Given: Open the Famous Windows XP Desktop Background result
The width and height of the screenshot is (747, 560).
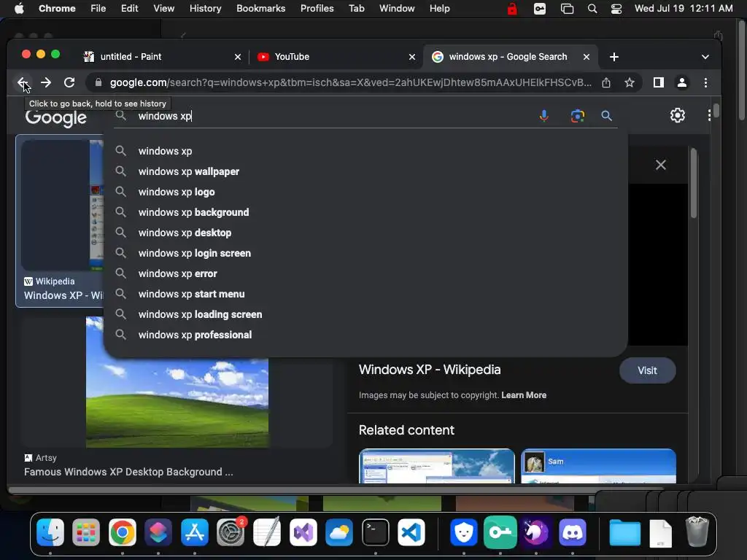Looking at the screenshot, I should tap(128, 472).
